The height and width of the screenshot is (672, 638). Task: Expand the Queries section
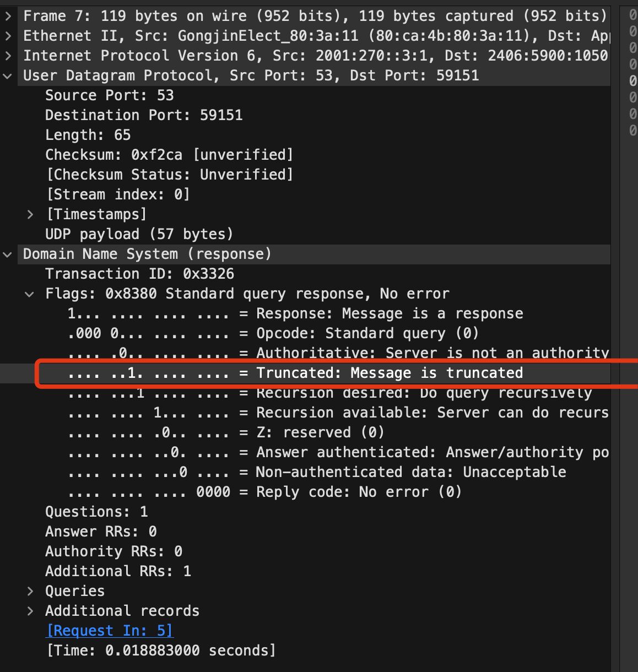point(30,591)
